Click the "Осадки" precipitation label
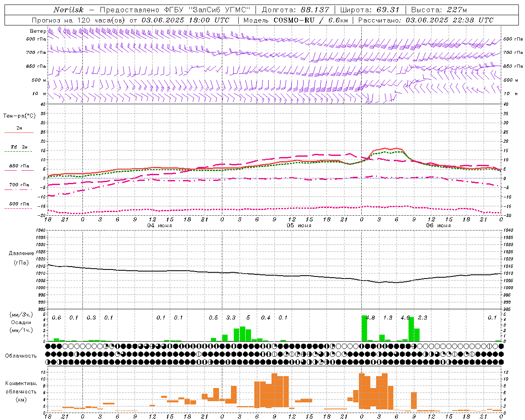525x420 pixels. click(21, 322)
